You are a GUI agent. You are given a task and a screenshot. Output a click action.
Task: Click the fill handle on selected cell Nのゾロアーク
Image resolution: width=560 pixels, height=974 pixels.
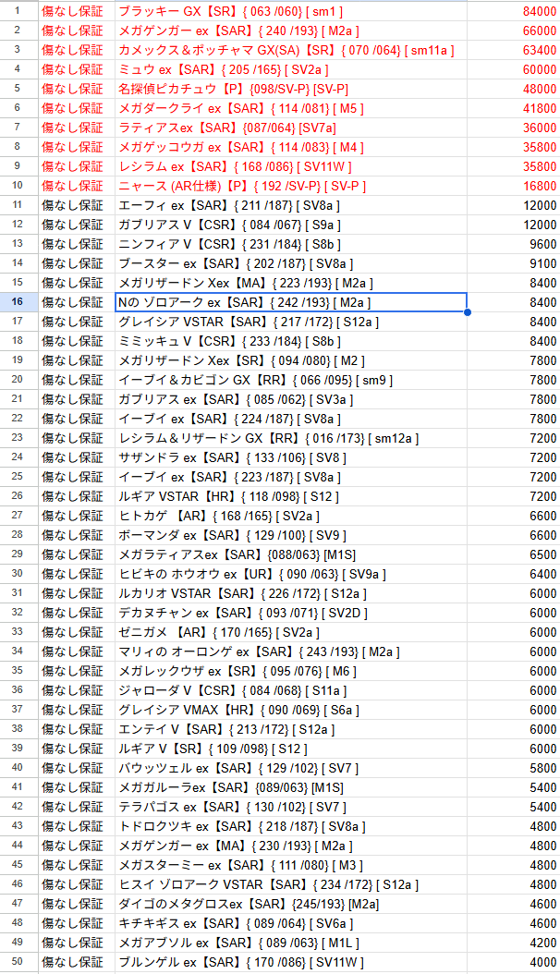pyautogui.click(x=467, y=311)
